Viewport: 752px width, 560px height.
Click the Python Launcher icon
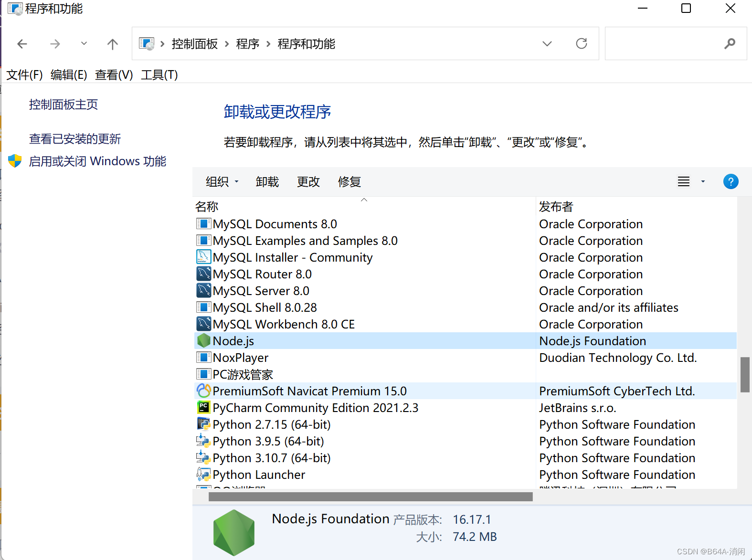click(203, 475)
